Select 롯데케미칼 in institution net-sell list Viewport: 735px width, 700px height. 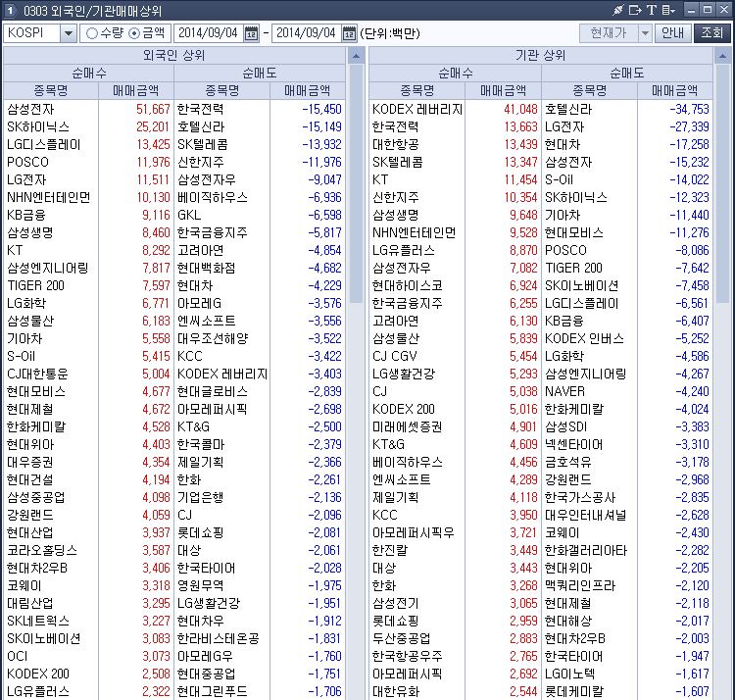(574, 691)
